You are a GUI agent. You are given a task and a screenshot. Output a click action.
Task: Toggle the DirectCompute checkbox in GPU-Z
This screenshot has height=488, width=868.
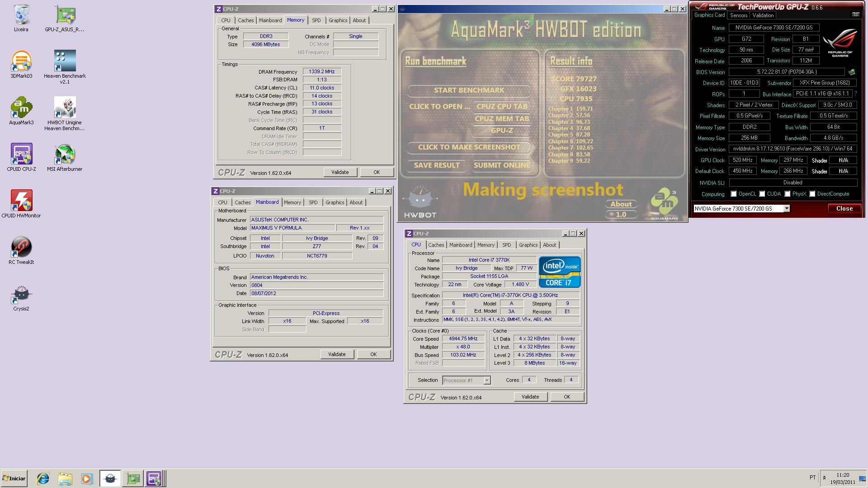tap(812, 194)
